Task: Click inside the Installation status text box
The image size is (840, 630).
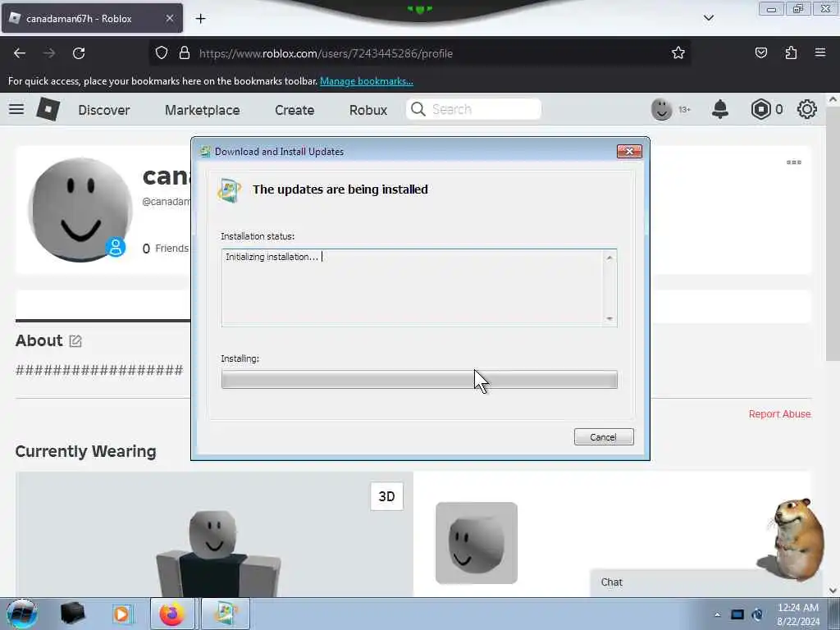Action: coord(413,287)
